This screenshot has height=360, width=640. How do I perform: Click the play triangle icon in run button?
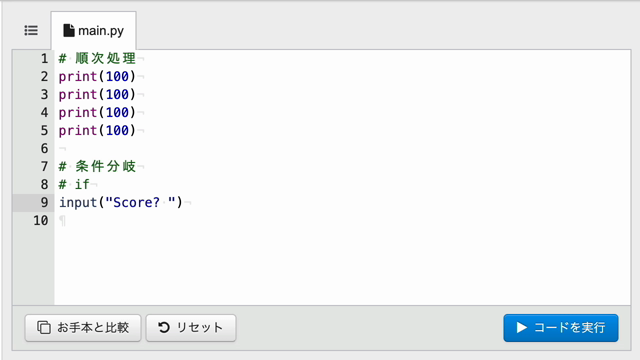click(x=521, y=327)
